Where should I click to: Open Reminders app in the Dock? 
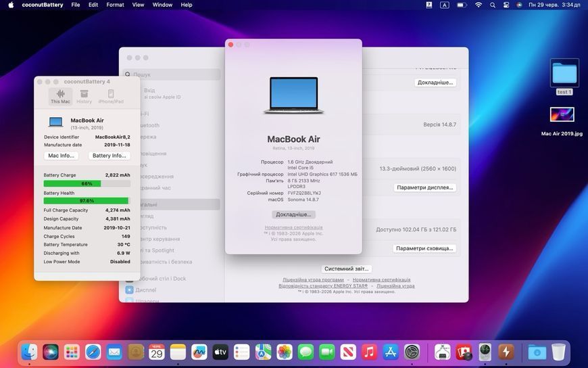click(242, 352)
